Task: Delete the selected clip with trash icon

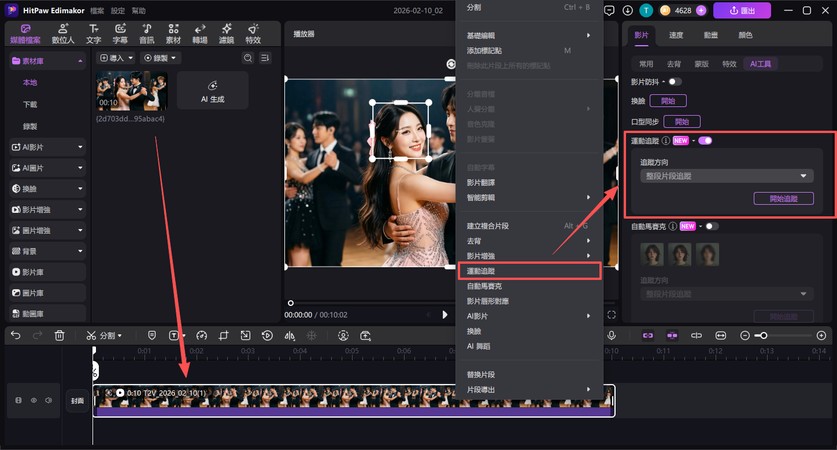Action: 59,335
